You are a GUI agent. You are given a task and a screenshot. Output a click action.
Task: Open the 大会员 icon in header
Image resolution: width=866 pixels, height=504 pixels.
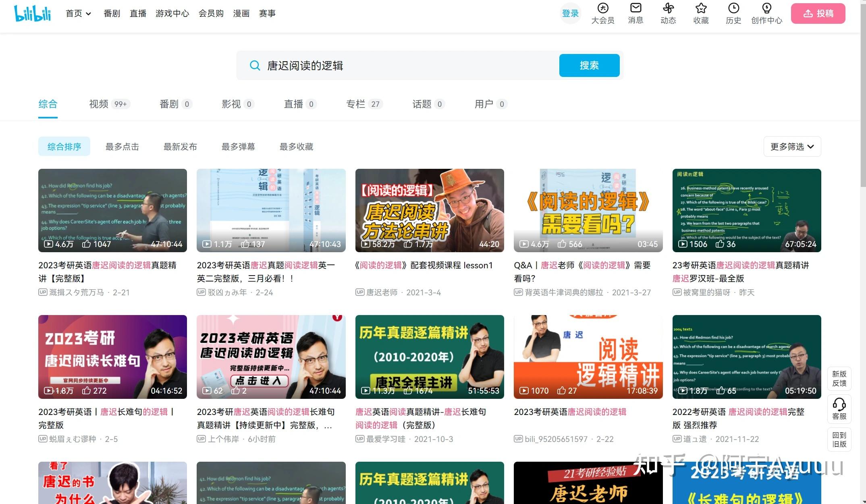pyautogui.click(x=602, y=13)
